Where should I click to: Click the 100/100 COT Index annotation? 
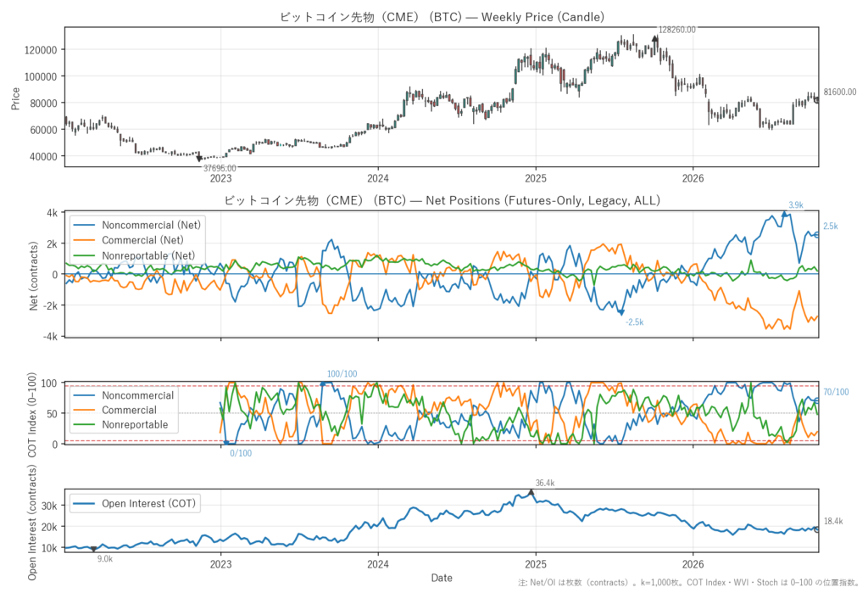(x=342, y=374)
